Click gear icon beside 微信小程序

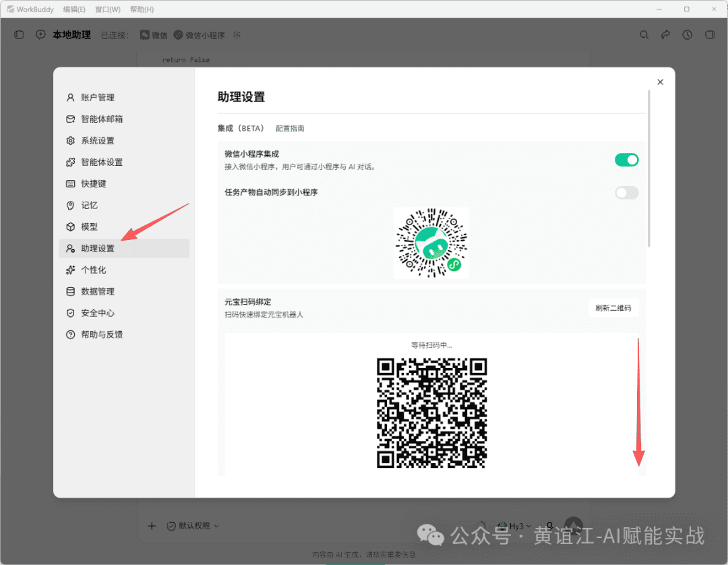pyautogui.click(x=237, y=35)
